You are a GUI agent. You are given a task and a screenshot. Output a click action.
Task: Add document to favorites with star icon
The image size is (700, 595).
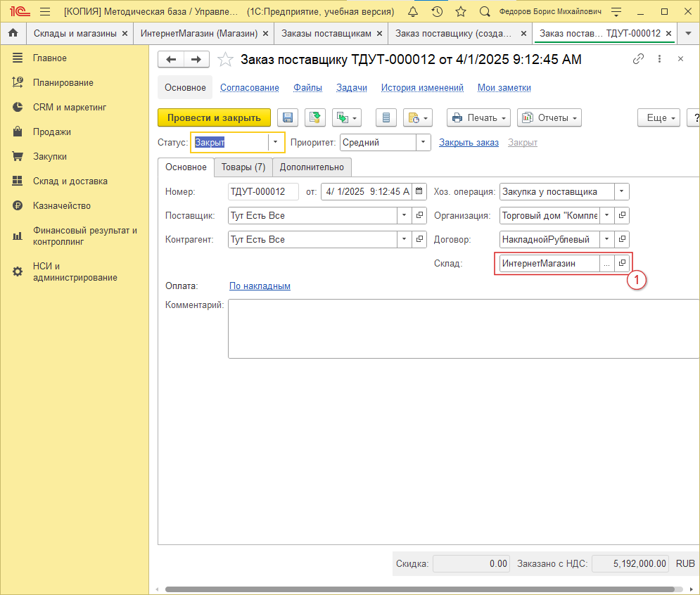coord(225,60)
